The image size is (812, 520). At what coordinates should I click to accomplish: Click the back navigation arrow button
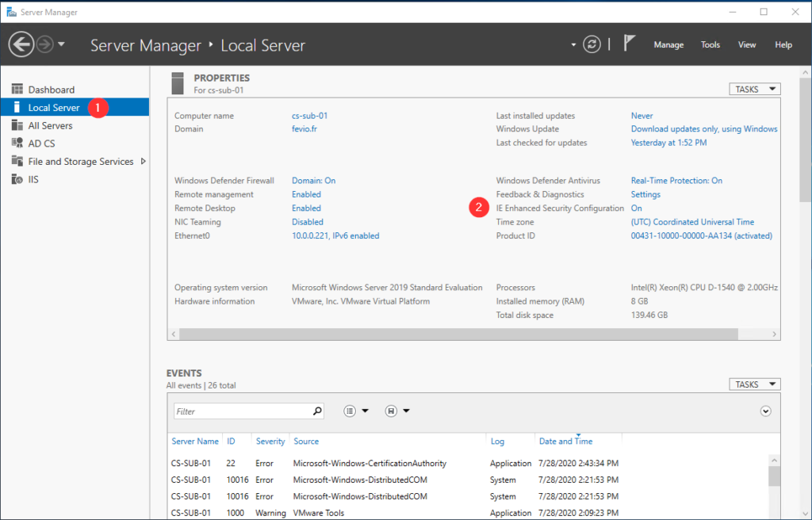coord(21,44)
